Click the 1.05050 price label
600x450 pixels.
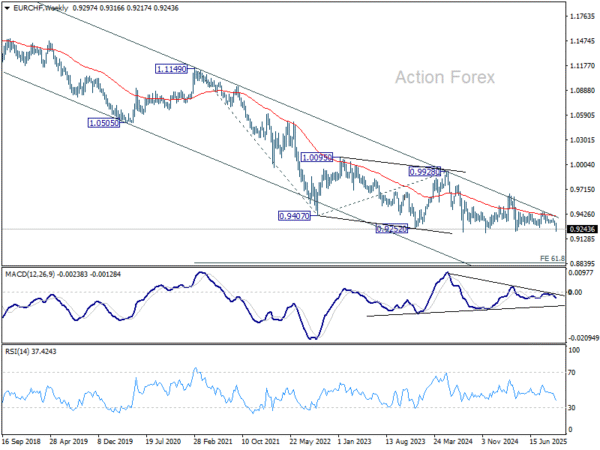coord(104,123)
